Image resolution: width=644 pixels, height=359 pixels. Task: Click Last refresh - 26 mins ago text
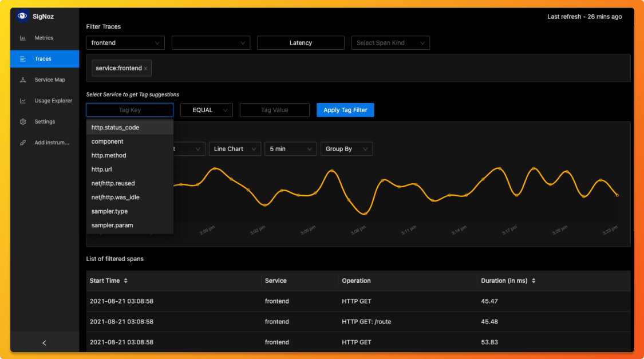pos(584,17)
